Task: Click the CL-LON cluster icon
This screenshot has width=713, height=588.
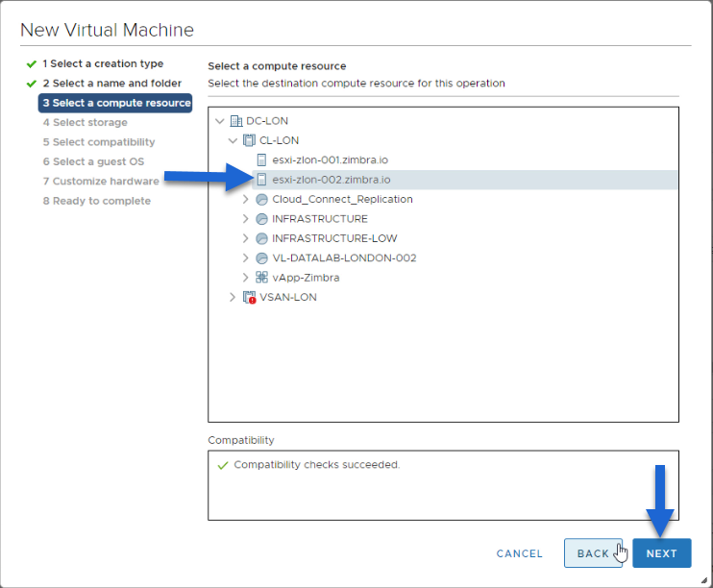Action: (x=249, y=140)
